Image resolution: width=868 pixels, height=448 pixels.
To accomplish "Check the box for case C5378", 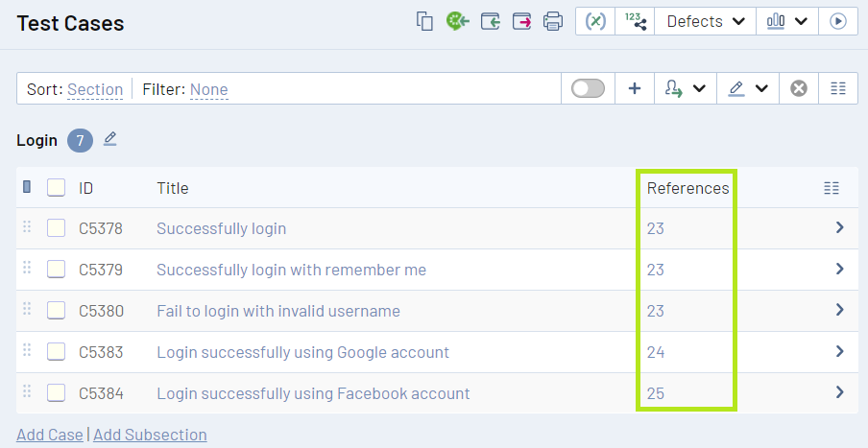I will [57, 228].
